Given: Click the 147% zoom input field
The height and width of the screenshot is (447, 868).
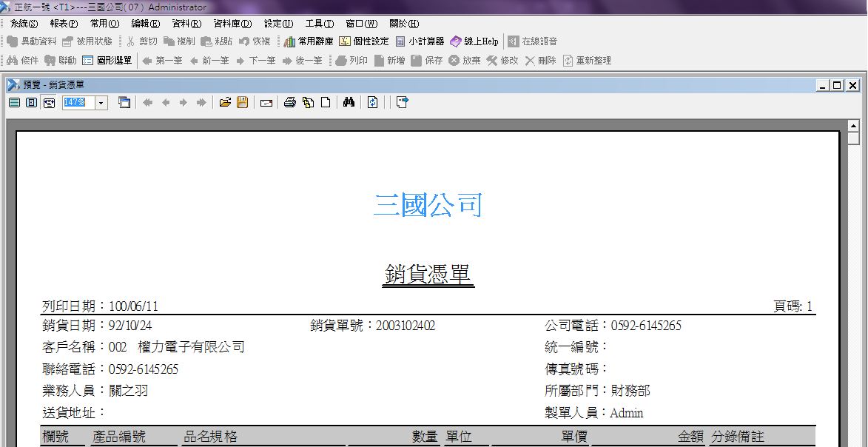Looking at the screenshot, I should pyautogui.click(x=77, y=103).
